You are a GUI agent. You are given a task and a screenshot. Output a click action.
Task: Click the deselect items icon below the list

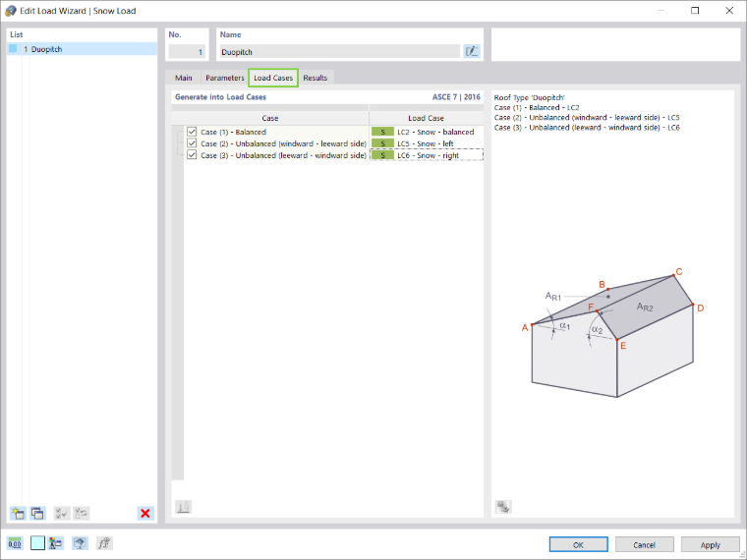tap(82, 513)
